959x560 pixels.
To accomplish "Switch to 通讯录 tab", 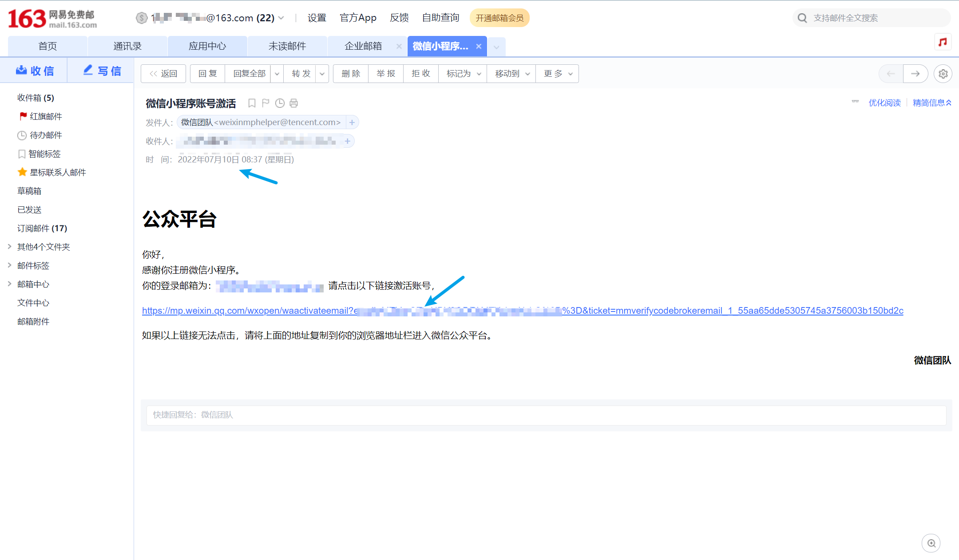I will click(127, 46).
